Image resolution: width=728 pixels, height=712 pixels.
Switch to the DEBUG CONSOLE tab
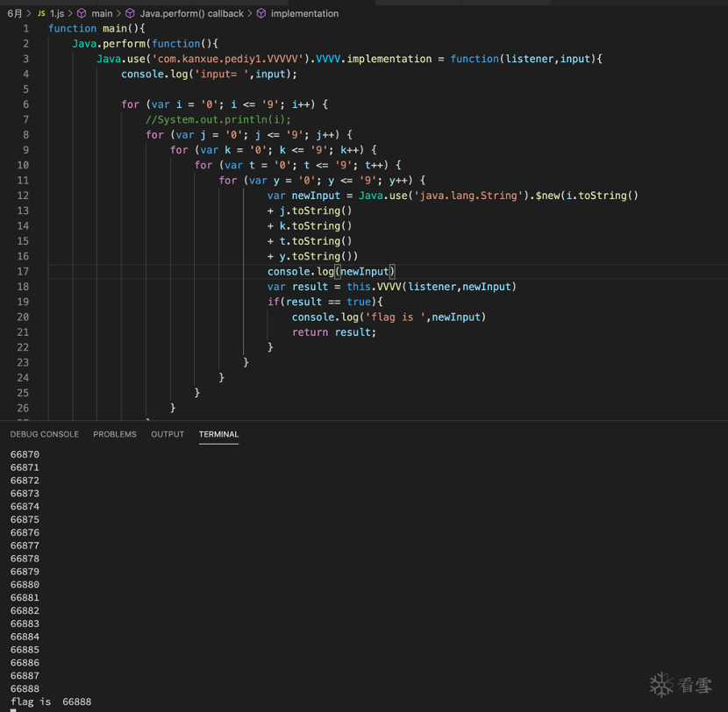coord(44,434)
